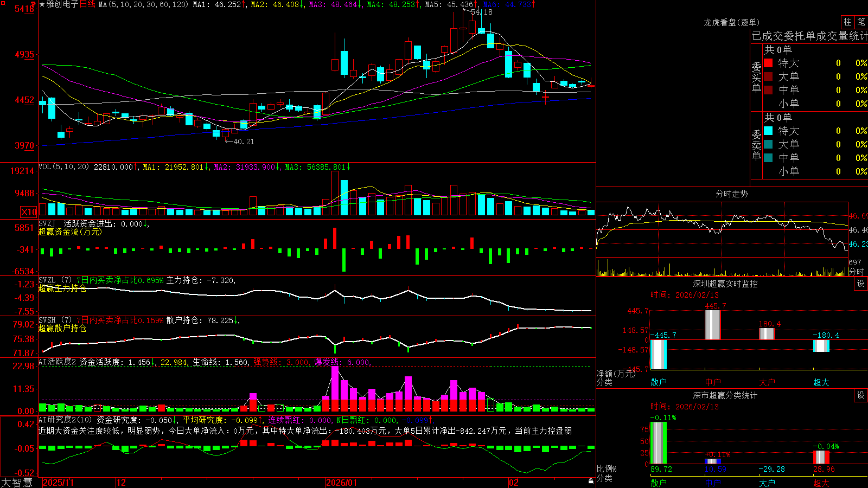868x488 pixels.
Task: Select the 龙虎看盘(逐单) panel title
Action: pyautogui.click(x=731, y=22)
